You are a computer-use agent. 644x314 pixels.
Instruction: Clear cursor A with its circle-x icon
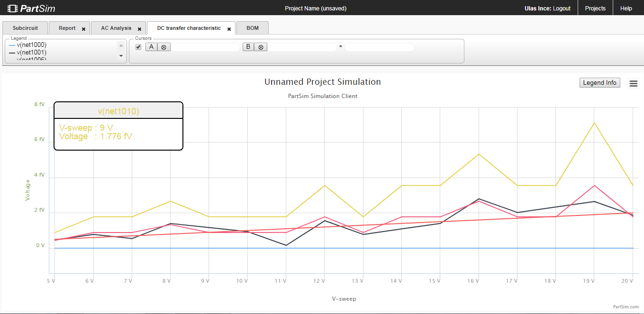(164, 47)
